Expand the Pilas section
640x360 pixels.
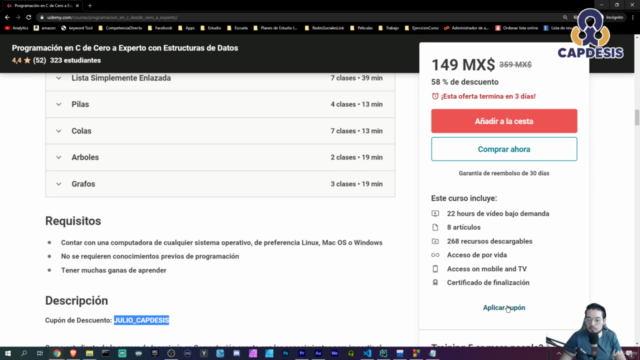220,104
